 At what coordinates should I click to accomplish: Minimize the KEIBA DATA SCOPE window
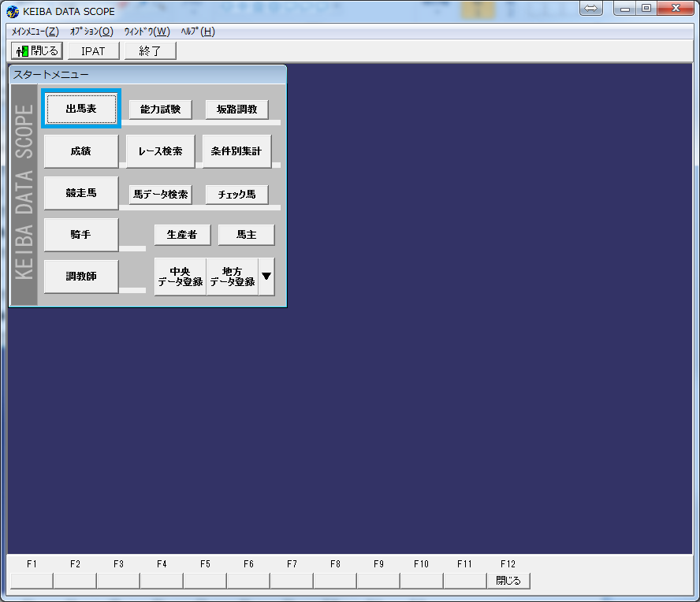[624, 8]
